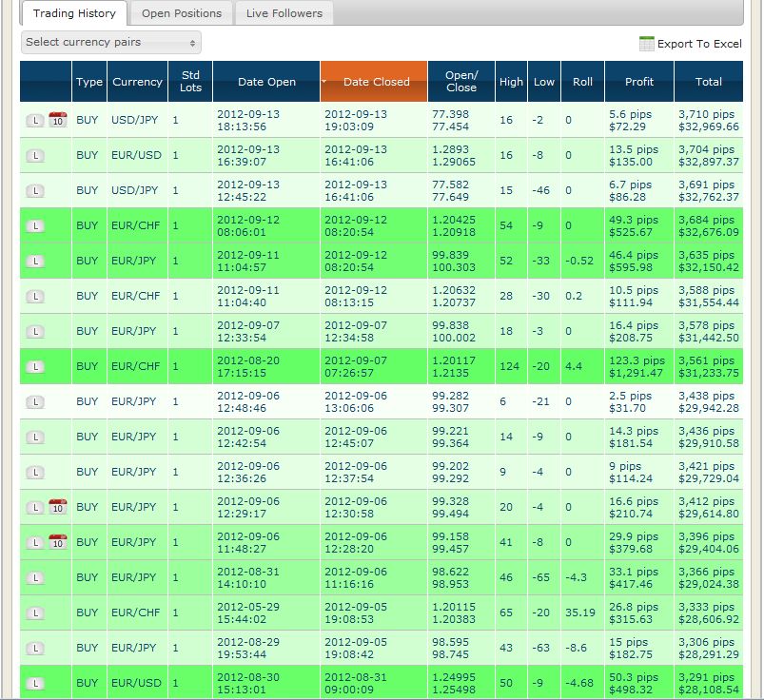The height and width of the screenshot is (700, 764).
Task: Sort the table by Currency column
Action: point(137,82)
